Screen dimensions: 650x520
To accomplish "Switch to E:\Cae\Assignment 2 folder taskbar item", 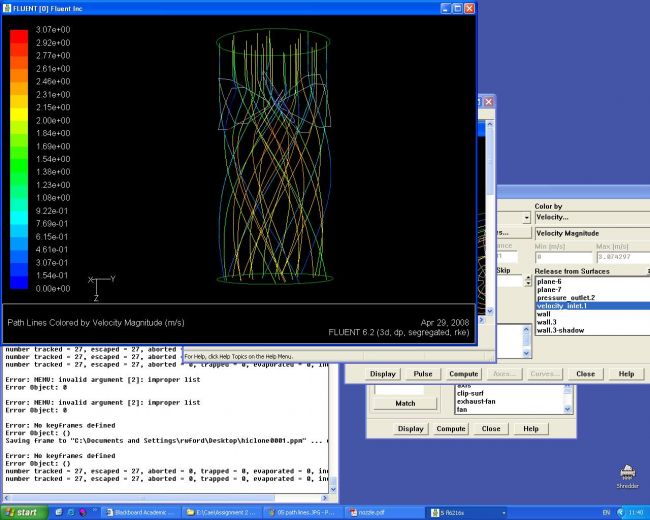I will point(221,513).
